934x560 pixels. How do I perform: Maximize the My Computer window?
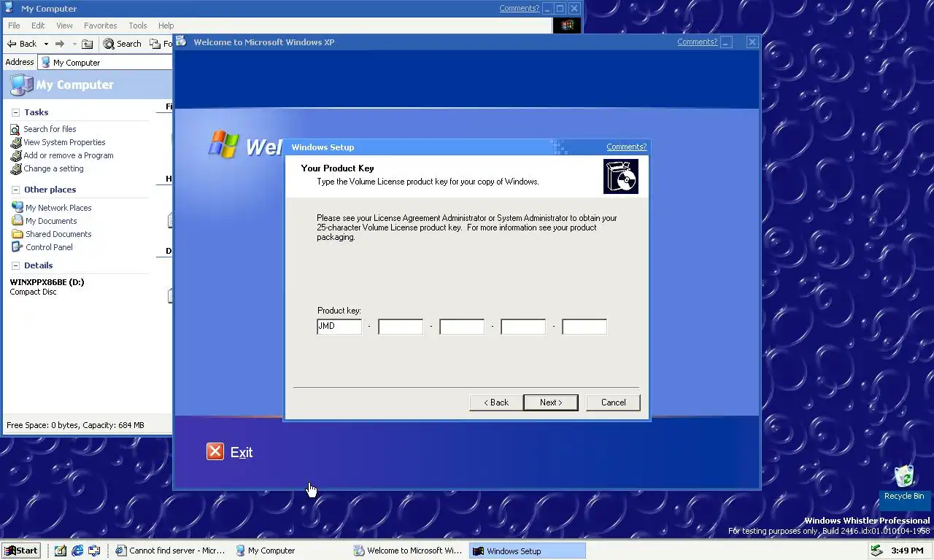click(x=560, y=9)
